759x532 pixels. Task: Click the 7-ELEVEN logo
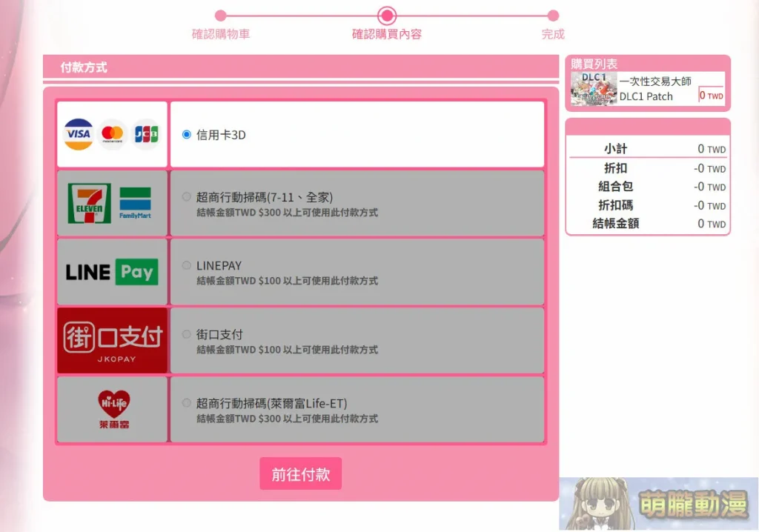90,203
